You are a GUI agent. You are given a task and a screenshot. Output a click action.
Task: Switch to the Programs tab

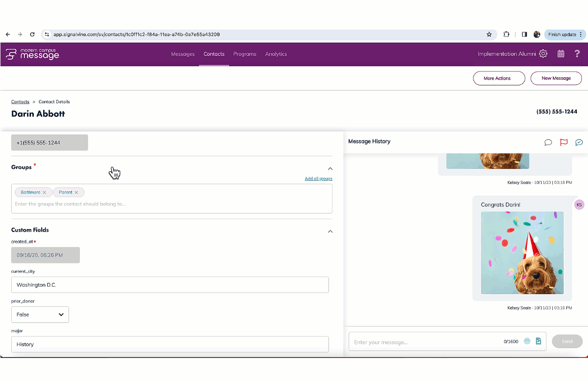[x=244, y=54]
